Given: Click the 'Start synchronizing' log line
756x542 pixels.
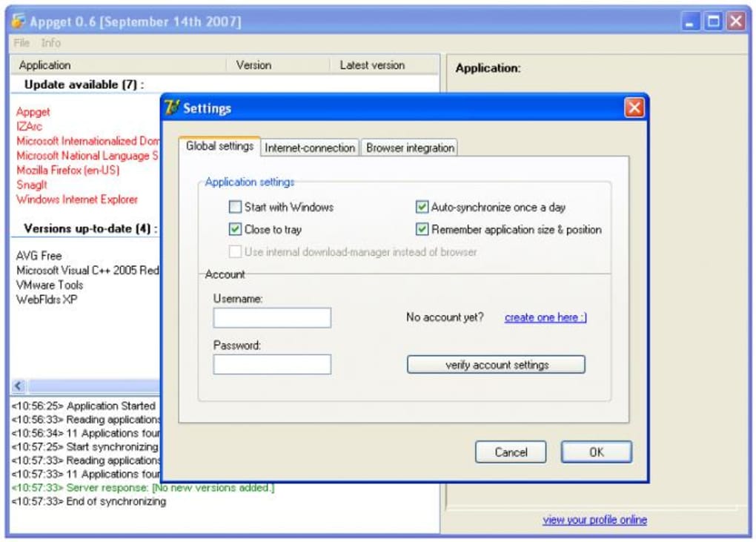Looking at the screenshot, I should coord(84,446).
